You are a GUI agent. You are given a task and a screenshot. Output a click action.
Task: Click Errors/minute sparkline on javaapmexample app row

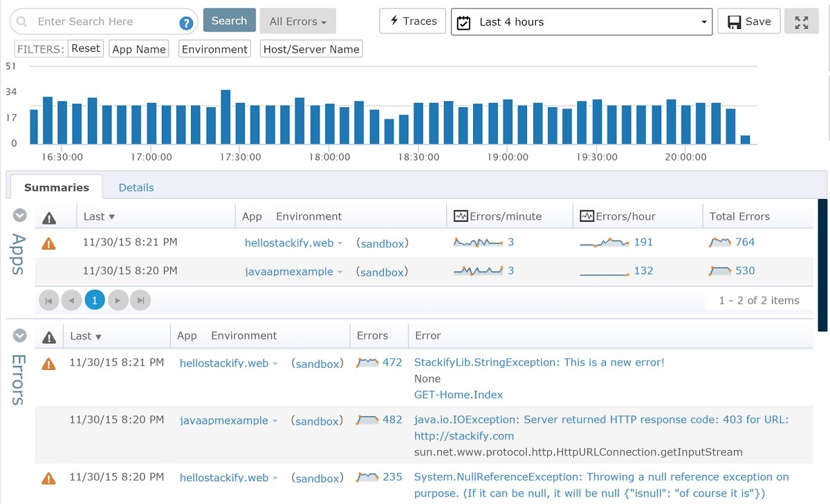point(478,270)
